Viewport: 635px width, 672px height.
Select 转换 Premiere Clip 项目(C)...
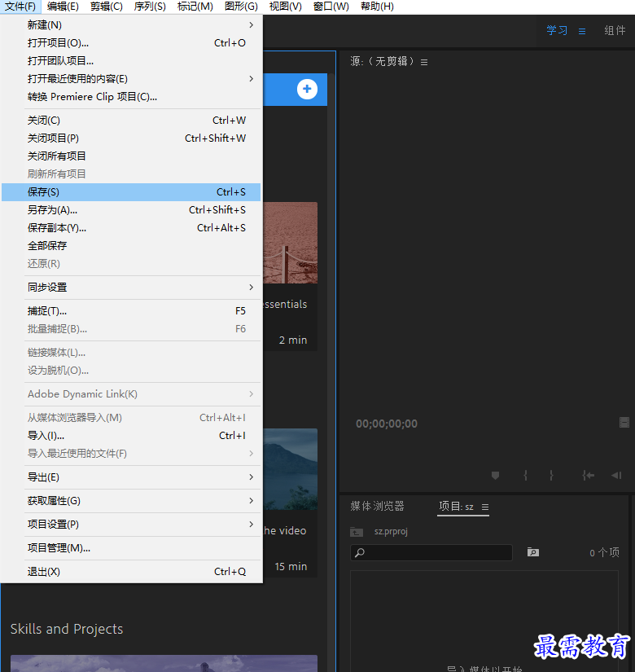131,97
